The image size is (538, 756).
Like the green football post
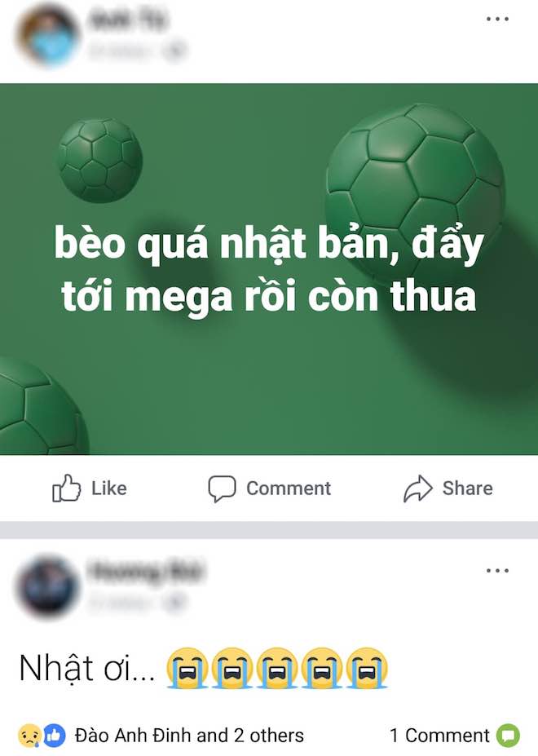[89, 489]
